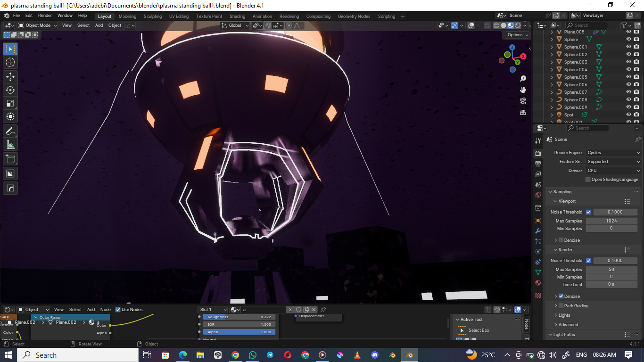
Task: Open the View Layer properties tab
Action: coord(538,174)
